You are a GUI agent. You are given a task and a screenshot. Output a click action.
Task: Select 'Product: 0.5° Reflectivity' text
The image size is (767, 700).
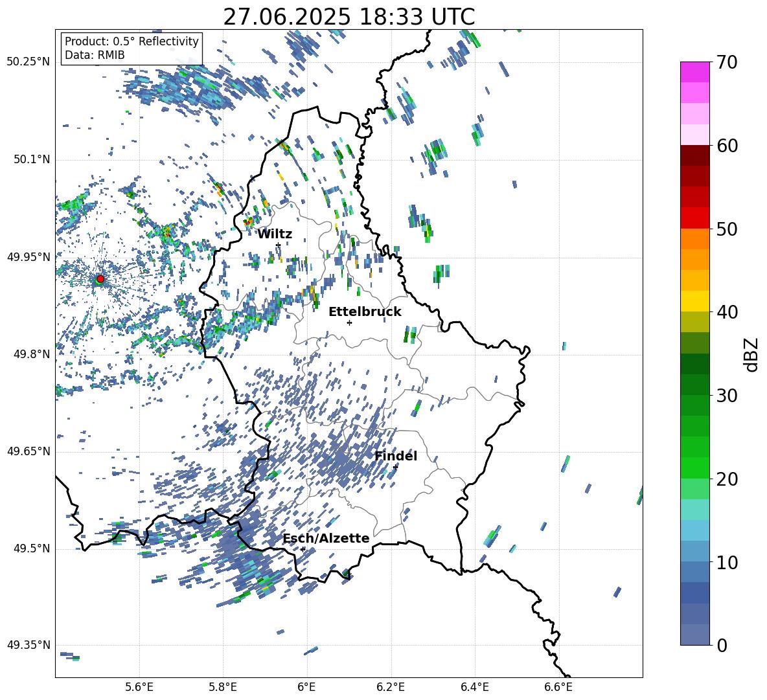pyautogui.click(x=132, y=41)
